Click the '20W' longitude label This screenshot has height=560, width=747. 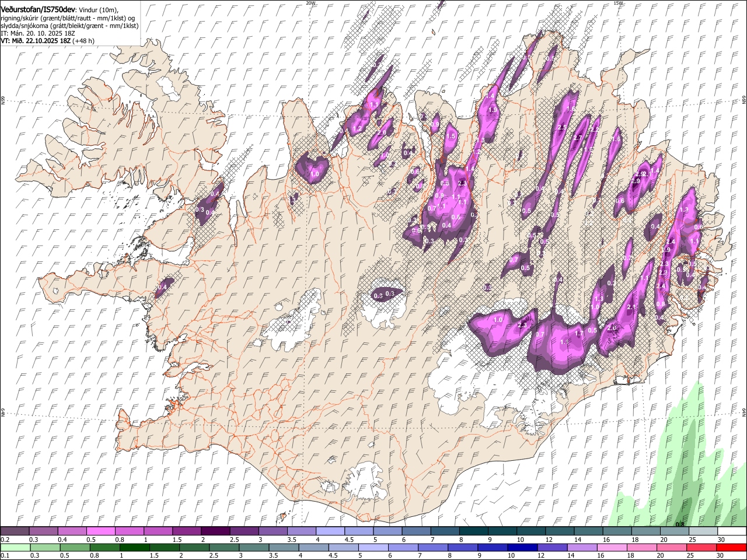click(x=310, y=3)
